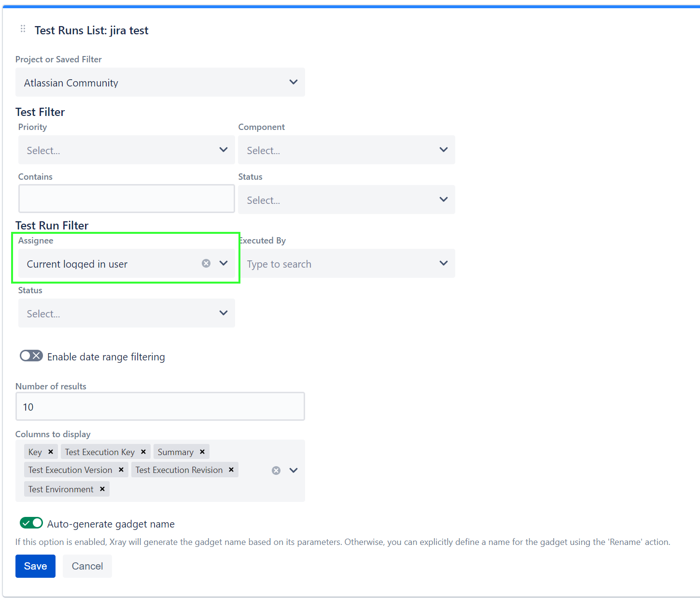Clear all selected display columns
The width and height of the screenshot is (700, 600).
tap(276, 470)
